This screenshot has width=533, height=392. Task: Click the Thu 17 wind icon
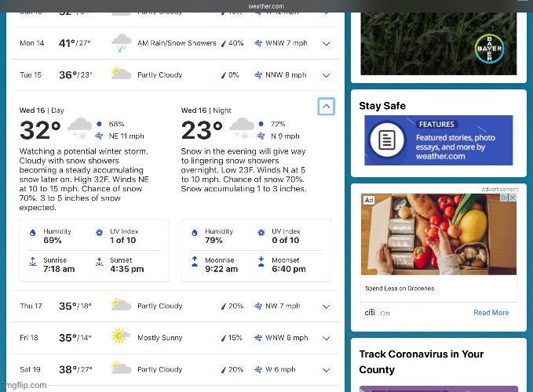tap(258, 306)
